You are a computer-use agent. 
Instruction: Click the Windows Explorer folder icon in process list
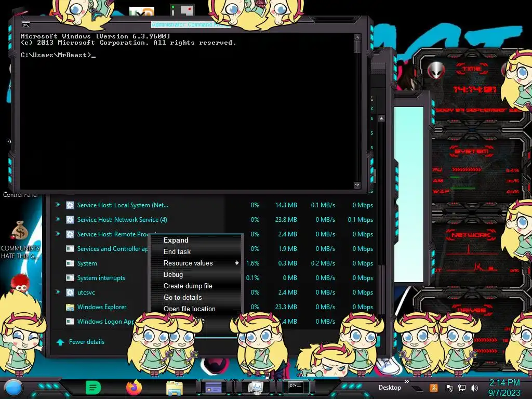pyautogui.click(x=70, y=307)
